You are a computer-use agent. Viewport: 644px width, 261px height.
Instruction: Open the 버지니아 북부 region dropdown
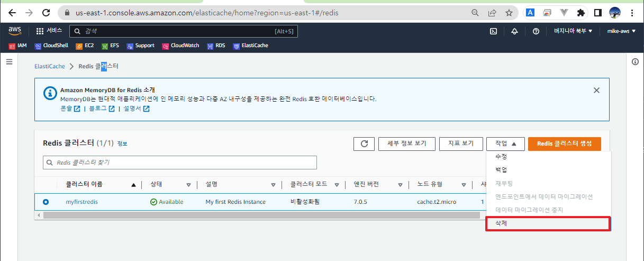tap(573, 31)
